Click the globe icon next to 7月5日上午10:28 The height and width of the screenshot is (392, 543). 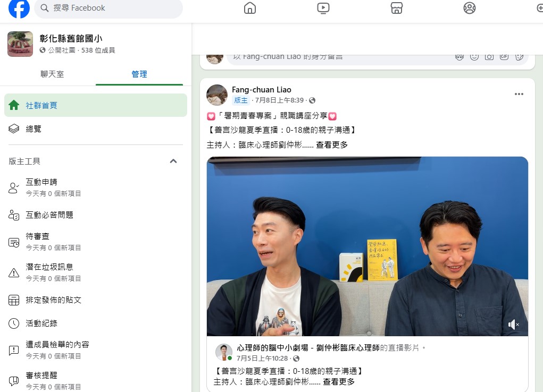click(x=296, y=359)
